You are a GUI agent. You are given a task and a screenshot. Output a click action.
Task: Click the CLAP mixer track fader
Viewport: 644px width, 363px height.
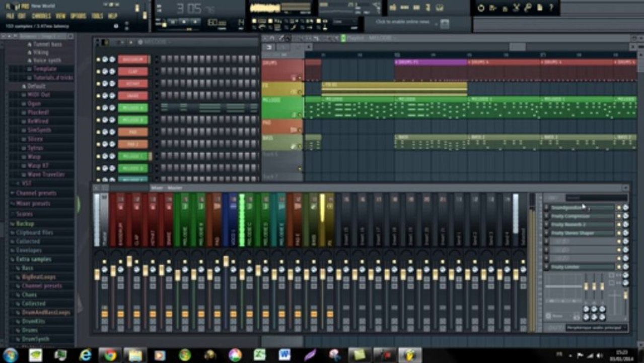pyautogui.click(x=129, y=261)
